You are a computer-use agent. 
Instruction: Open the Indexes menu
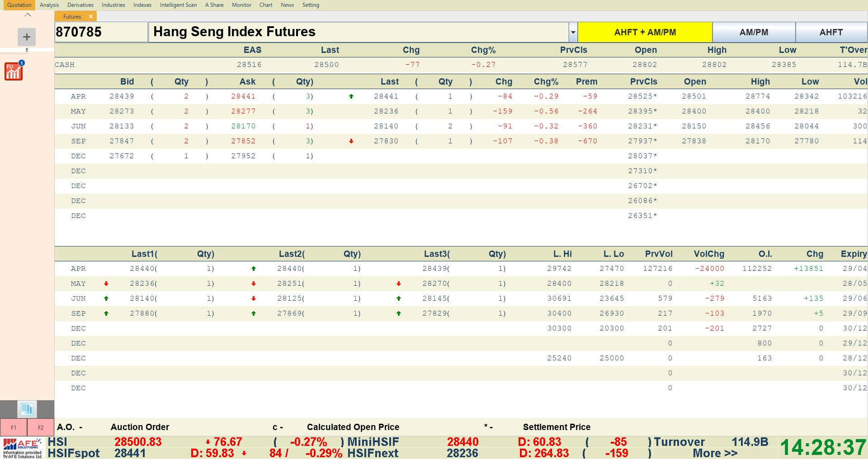tap(142, 5)
